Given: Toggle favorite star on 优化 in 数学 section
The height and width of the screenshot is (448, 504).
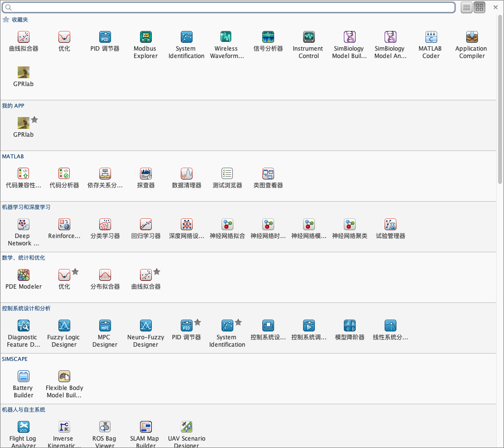Looking at the screenshot, I should pyautogui.click(x=75, y=271).
